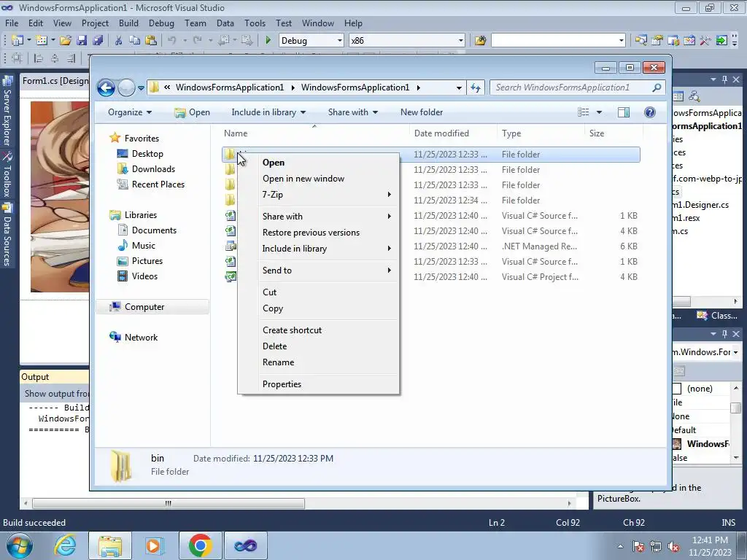The height and width of the screenshot is (560, 747).
Task: Open Google Chrome from taskbar
Action: click(x=200, y=545)
